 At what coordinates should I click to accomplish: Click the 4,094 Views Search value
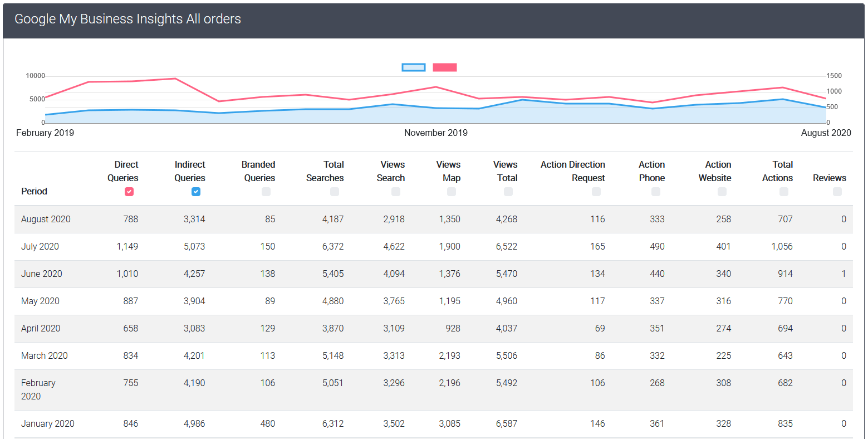point(394,274)
